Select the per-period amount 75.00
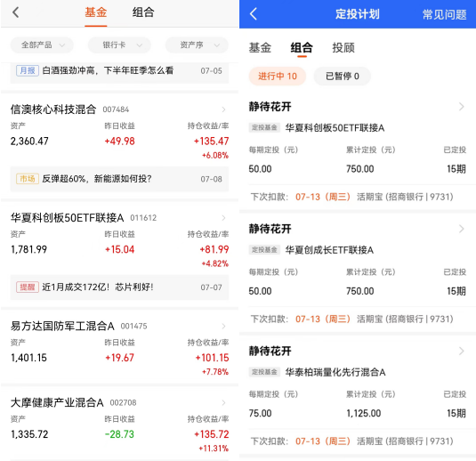The height and width of the screenshot is (461, 476). click(x=260, y=413)
